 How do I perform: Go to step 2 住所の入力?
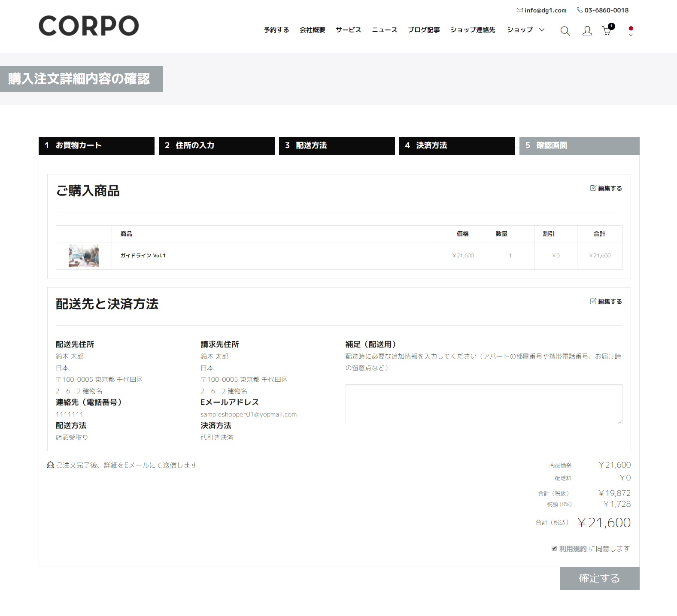[217, 145]
